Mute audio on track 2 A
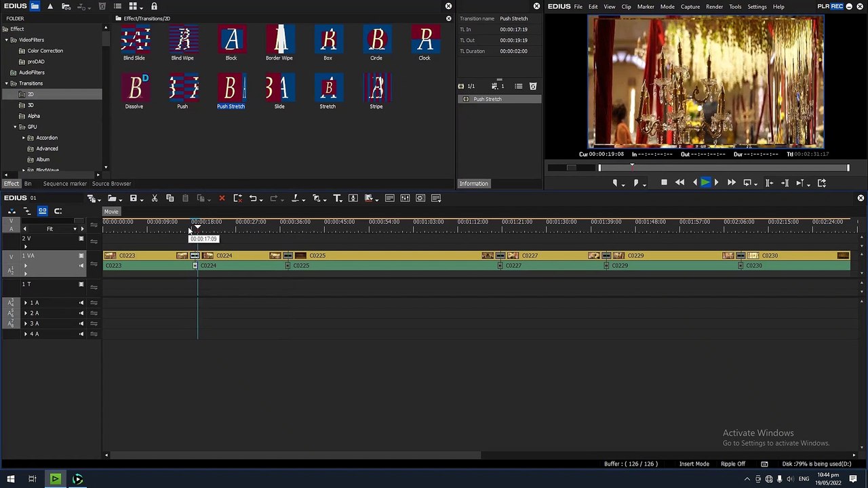This screenshot has width=868, height=488. pos(81,313)
